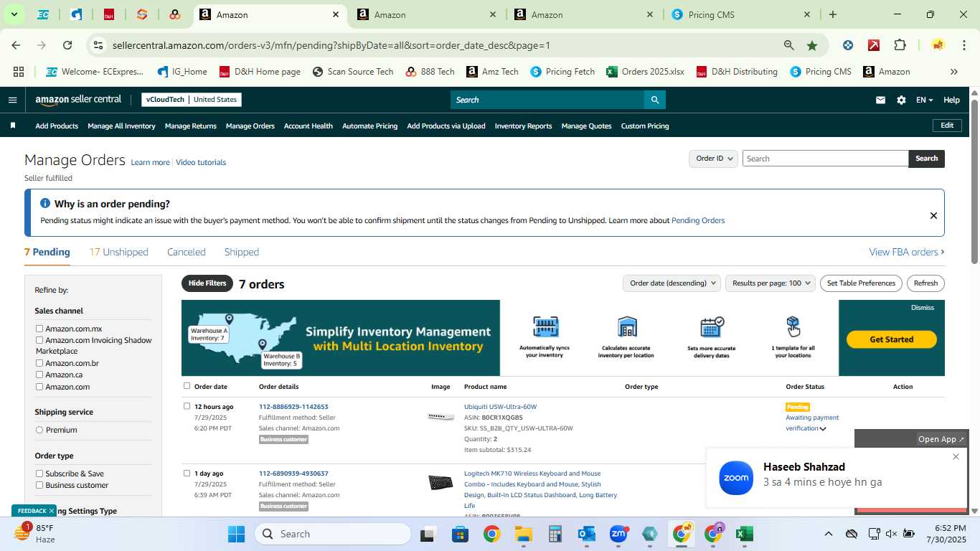Open the Order ID search type dropdown
The height and width of the screenshot is (551, 980).
click(x=713, y=159)
